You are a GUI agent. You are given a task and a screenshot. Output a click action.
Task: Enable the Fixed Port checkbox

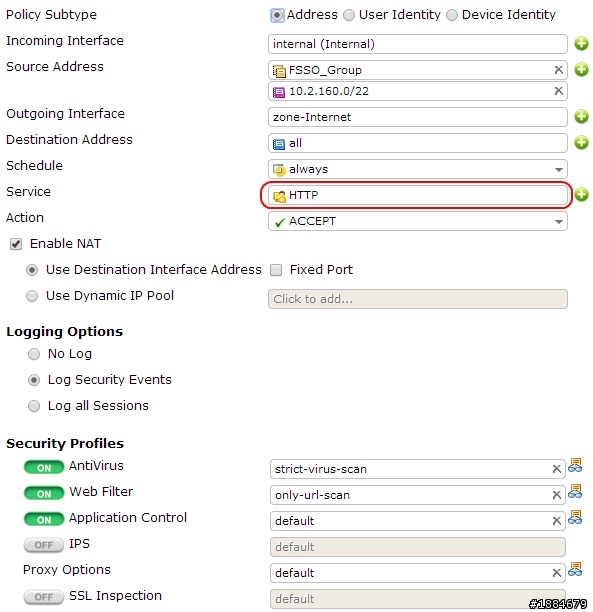pyautogui.click(x=276, y=270)
